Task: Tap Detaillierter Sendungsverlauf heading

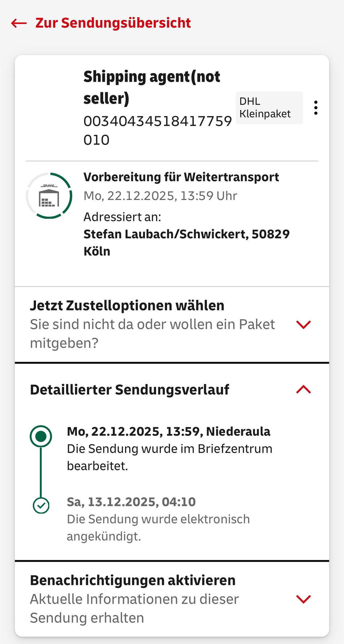Action: [130, 390]
